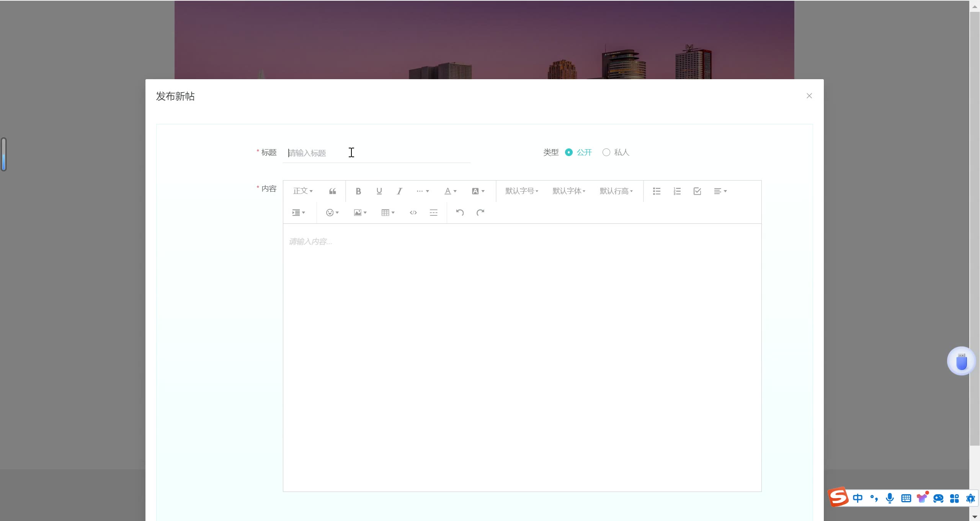Create a bulleted list

[657, 191]
